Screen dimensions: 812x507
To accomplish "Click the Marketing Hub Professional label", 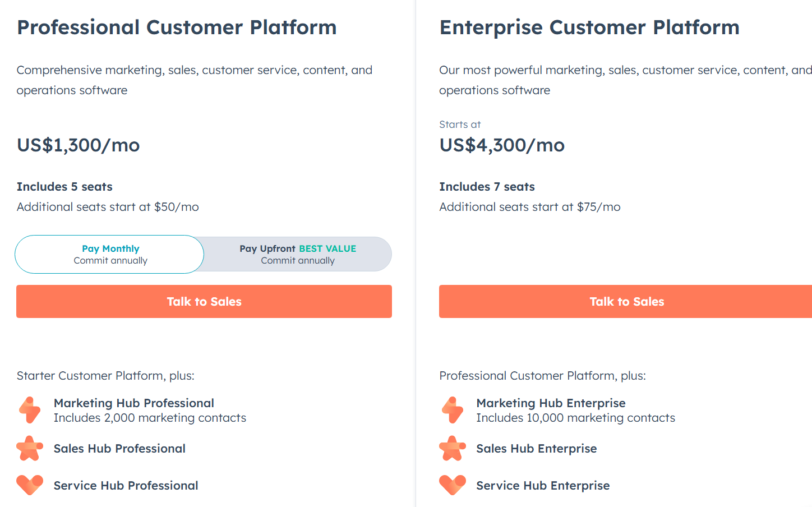I will click(x=133, y=403).
